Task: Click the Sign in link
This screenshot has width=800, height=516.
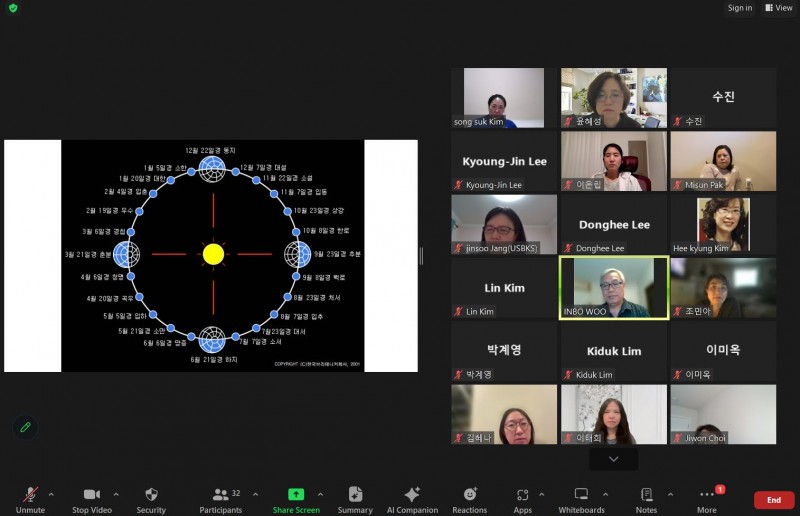Action: tap(740, 8)
